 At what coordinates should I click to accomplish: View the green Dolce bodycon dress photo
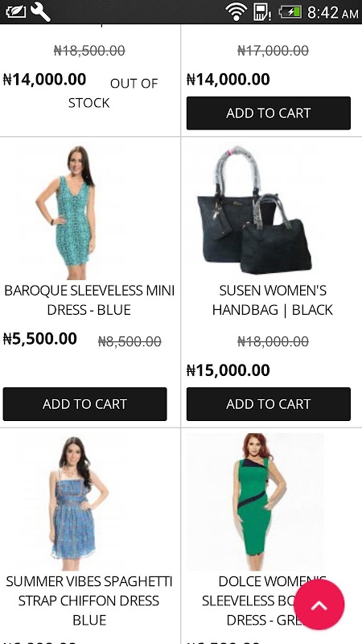pyautogui.click(x=255, y=502)
